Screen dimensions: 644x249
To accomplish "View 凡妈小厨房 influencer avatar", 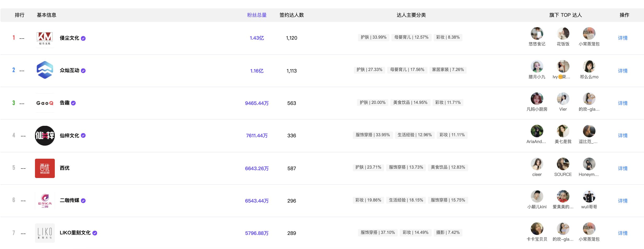I will tap(537, 99).
